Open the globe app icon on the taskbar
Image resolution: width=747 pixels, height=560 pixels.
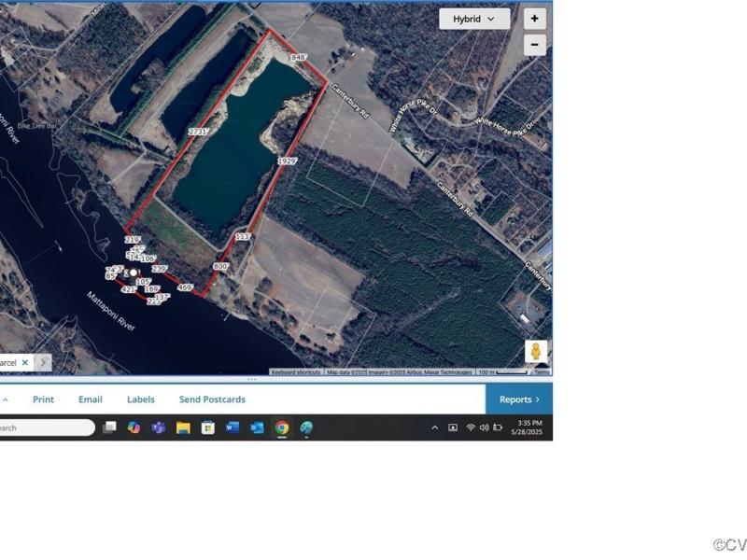306,427
